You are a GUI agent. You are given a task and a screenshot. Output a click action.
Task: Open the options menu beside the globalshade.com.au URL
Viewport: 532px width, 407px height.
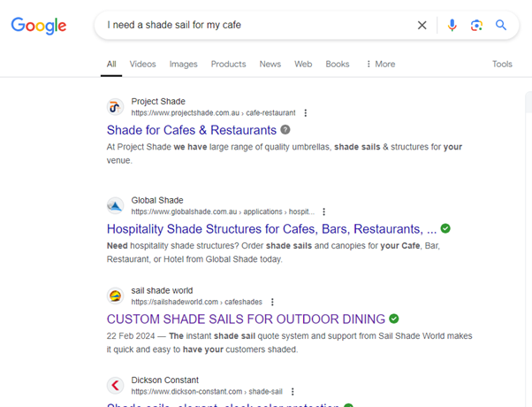tap(324, 211)
